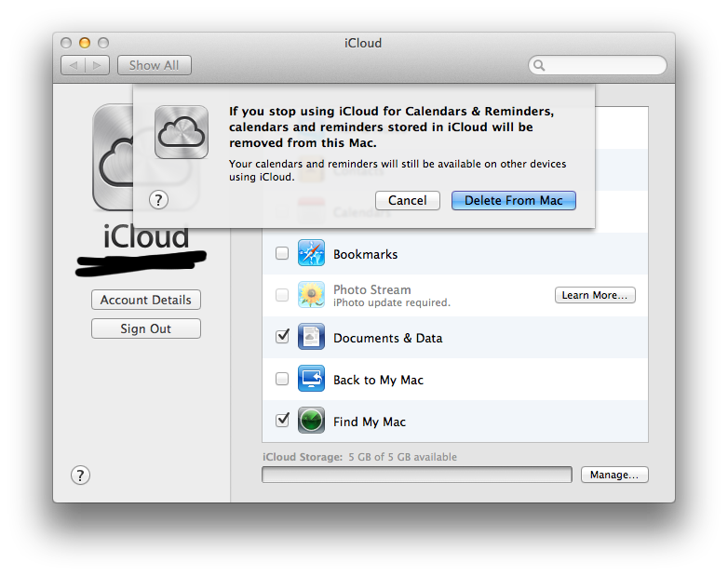The width and height of the screenshot is (728, 576).
Task: Go back with the left arrow button
Action: click(x=73, y=65)
